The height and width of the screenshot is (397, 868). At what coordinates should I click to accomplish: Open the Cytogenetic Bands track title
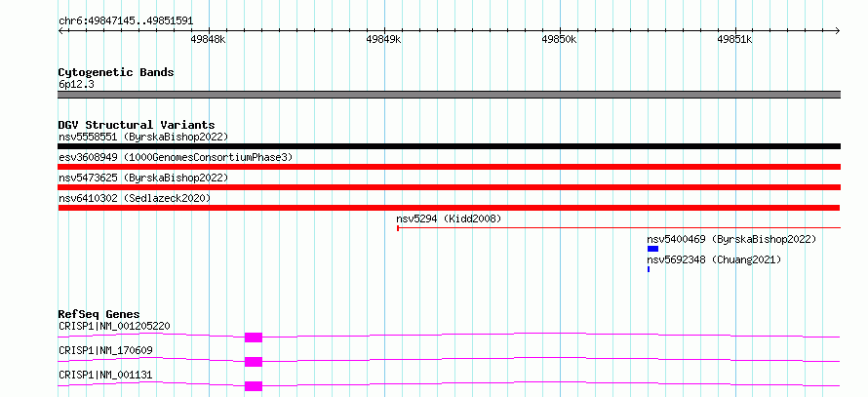116,72
